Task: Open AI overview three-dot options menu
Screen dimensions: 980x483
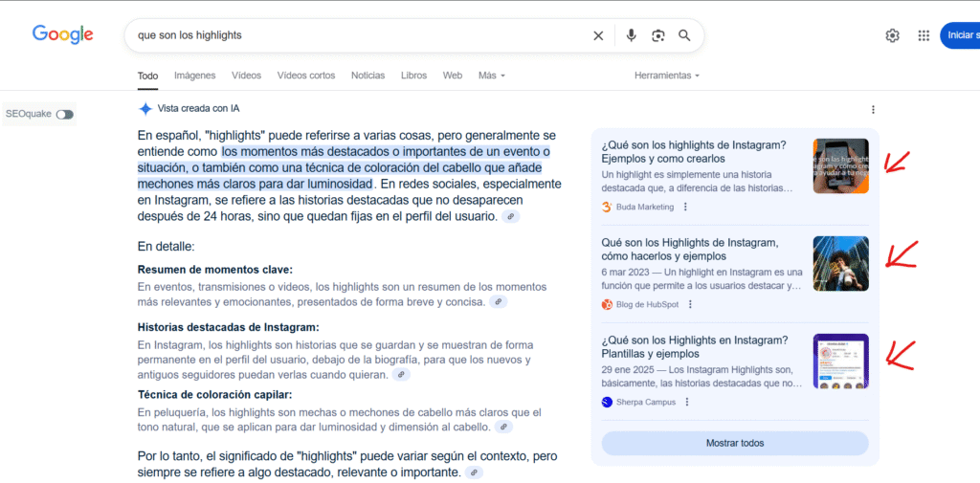Action: (873, 110)
